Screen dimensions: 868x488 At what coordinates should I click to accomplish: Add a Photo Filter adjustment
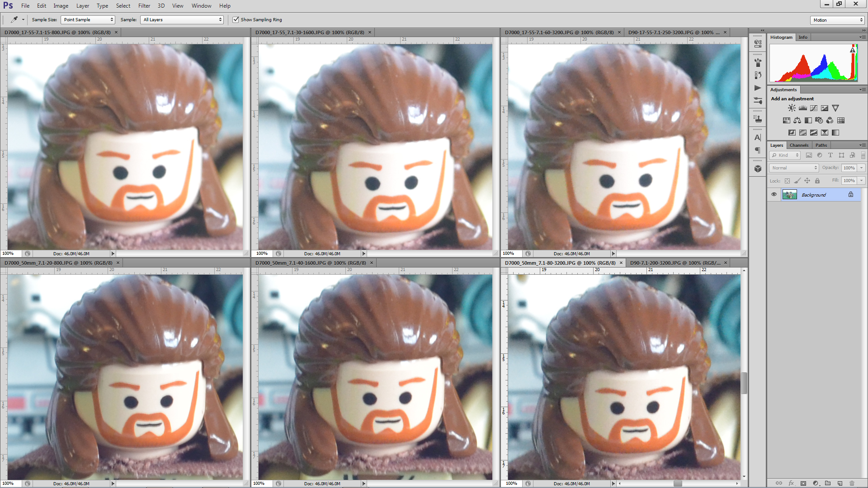tap(819, 120)
